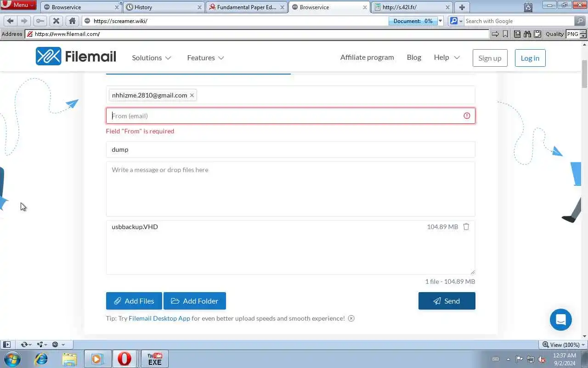
Task: Open the Opera Menu button
Action: pos(18,5)
